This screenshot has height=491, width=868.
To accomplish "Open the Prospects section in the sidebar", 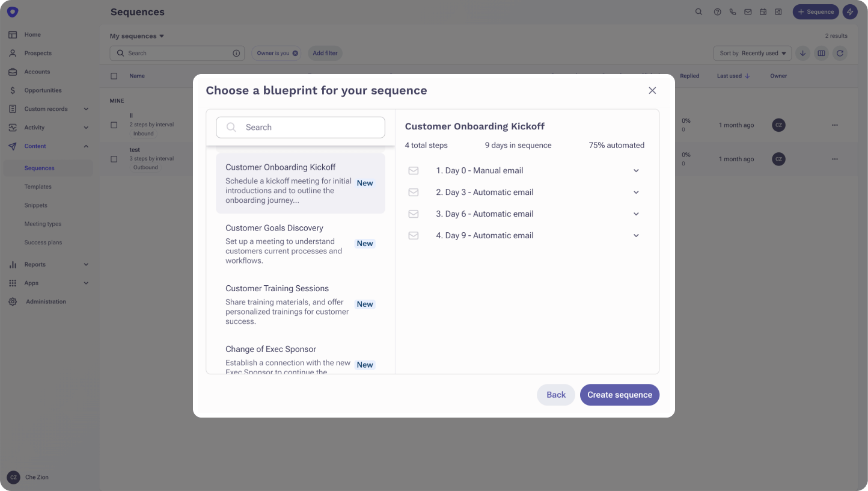I will click(37, 53).
